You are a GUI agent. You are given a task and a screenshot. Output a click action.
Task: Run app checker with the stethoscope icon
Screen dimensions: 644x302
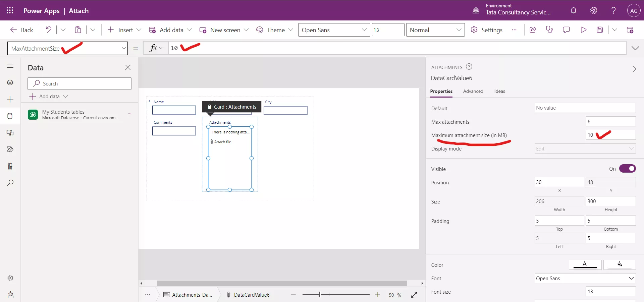549,30
